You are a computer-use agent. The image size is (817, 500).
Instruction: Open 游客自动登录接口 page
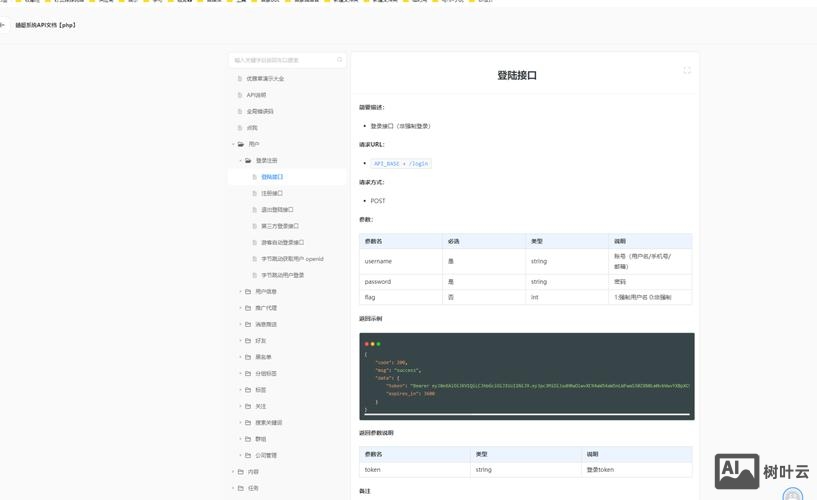[282, 243]
